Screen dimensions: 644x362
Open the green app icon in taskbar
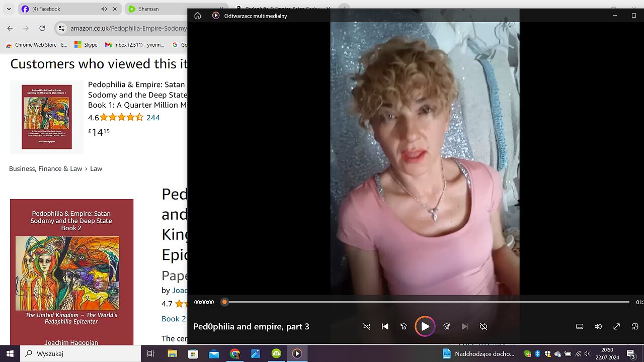pyautogui.click(x=276, y=353)
